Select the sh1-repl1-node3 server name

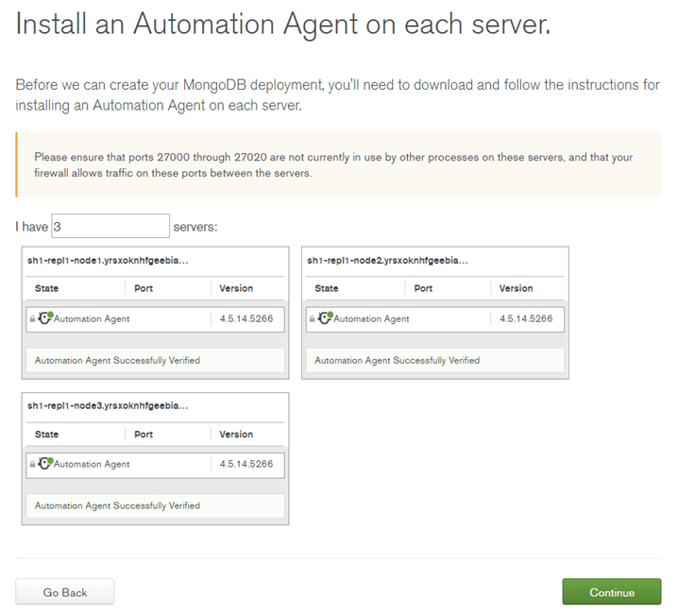pos(108,405)
